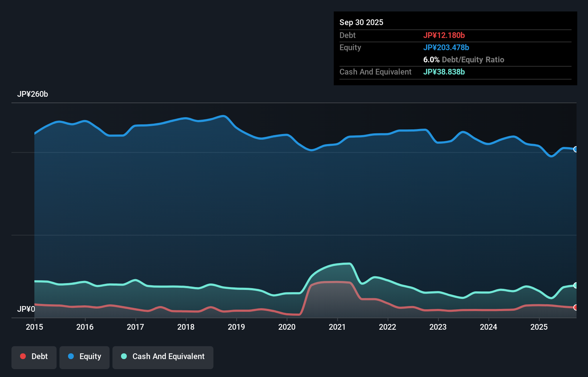Click the red Debt value JP¥12.180b
The height and width of the screenshot is (377, 588).
point(444,35)
